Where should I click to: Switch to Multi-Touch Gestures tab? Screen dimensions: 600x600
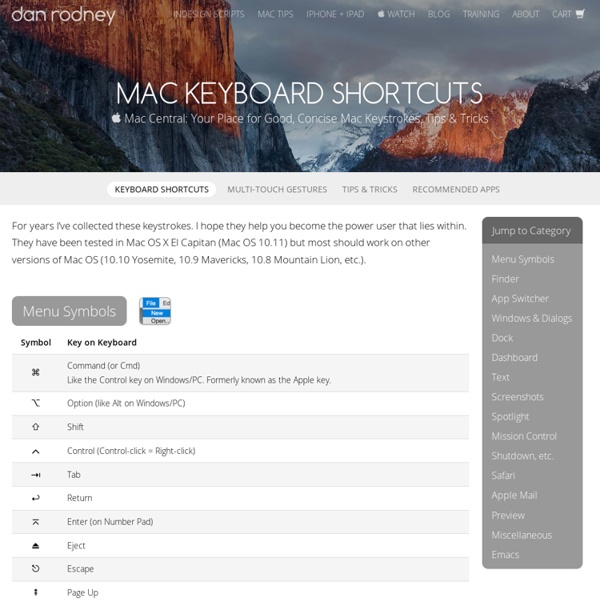(277, 189)
